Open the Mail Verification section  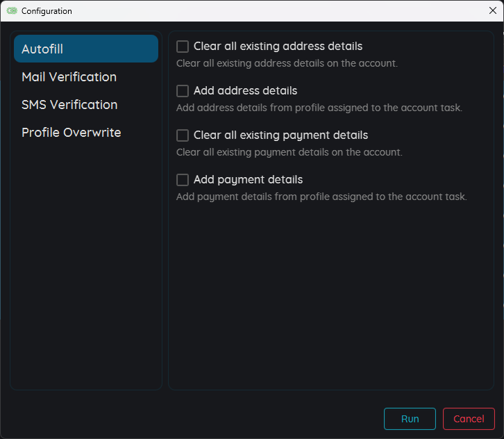pyautogui.click(x=69, y=76)
